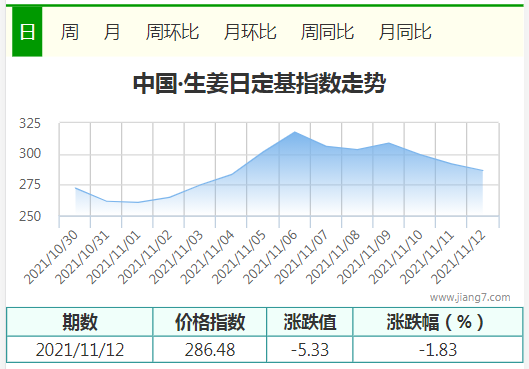Show the 周环比 week-over-week tab
The height and width of the screenshot is (369, 529).
coord(172,32)
